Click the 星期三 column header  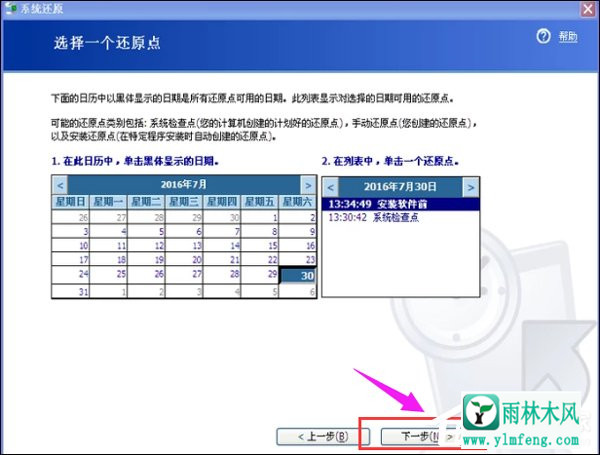(184, 202)
